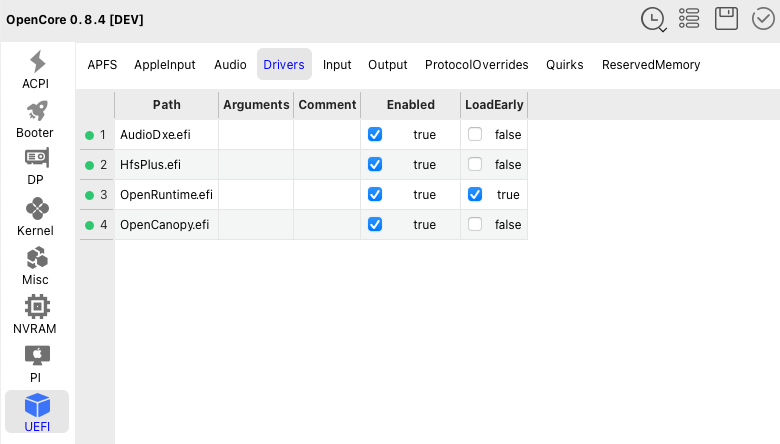
Task: Disable the OpenCanopy.efi Enabled checkbox
Action: tap(375, 224)
